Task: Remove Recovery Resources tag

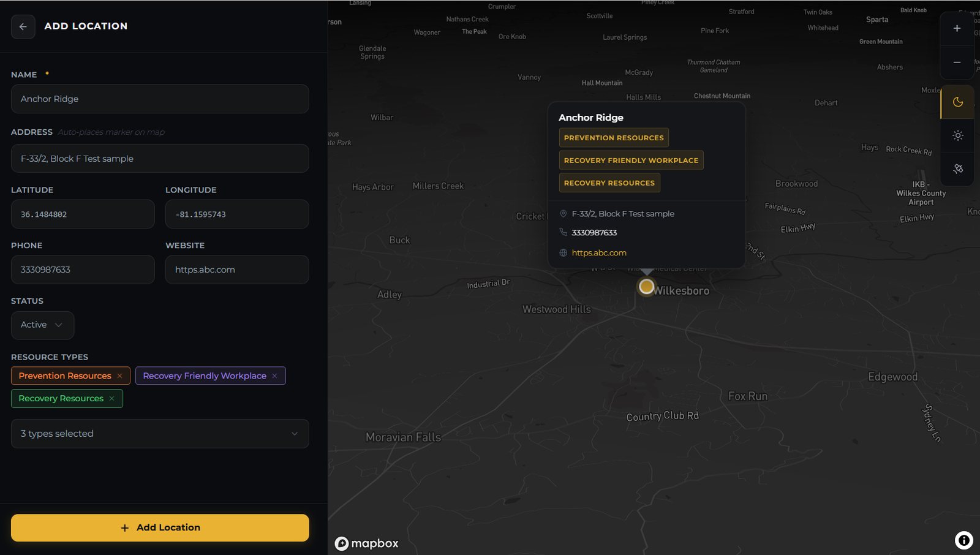Action: click(x=111, y=399)
